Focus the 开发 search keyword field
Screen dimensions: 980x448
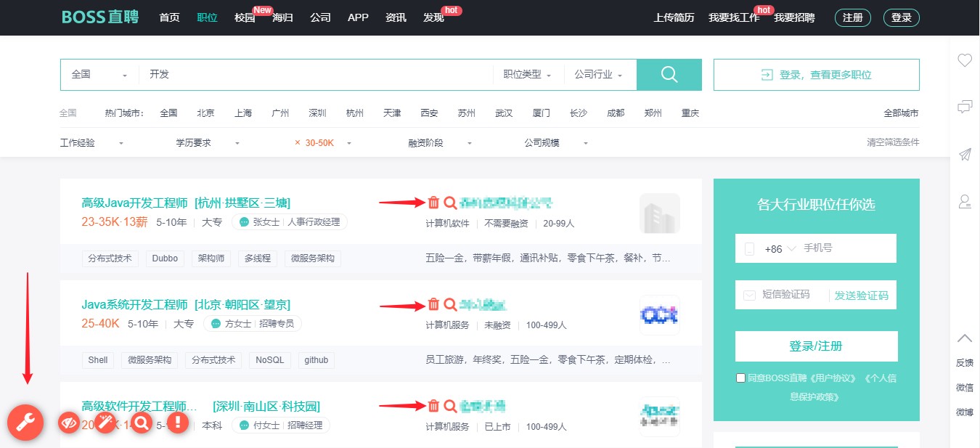pyautogui.click(x=316, y=75)
